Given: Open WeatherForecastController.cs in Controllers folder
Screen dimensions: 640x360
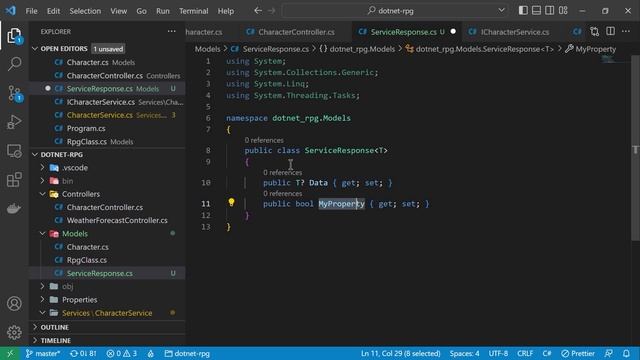Looking at the screenshot, I should coord(117,220).
